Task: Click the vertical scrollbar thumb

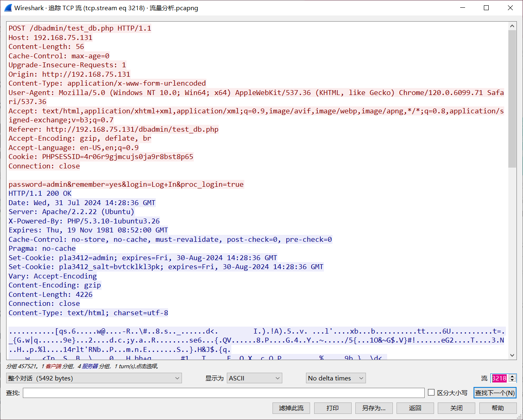Action: tap(512, 99)
